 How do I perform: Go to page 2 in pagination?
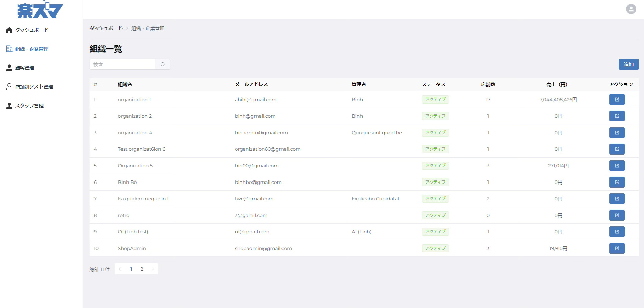pyautogui.click(x=142, y=269)
